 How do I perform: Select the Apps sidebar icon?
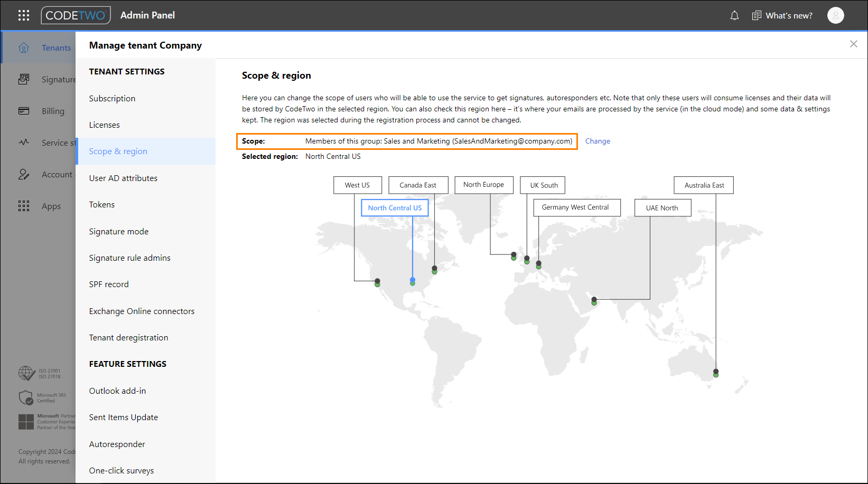point(24,206)
